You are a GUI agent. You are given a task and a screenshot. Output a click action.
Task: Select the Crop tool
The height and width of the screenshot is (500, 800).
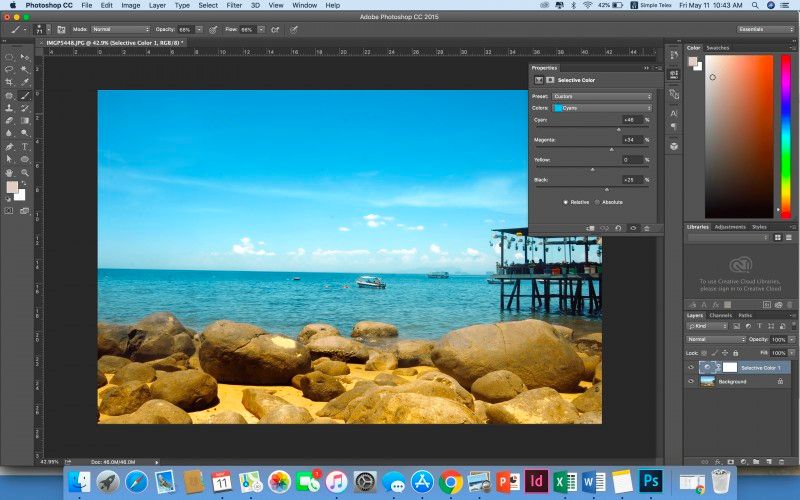pos(9,82)
